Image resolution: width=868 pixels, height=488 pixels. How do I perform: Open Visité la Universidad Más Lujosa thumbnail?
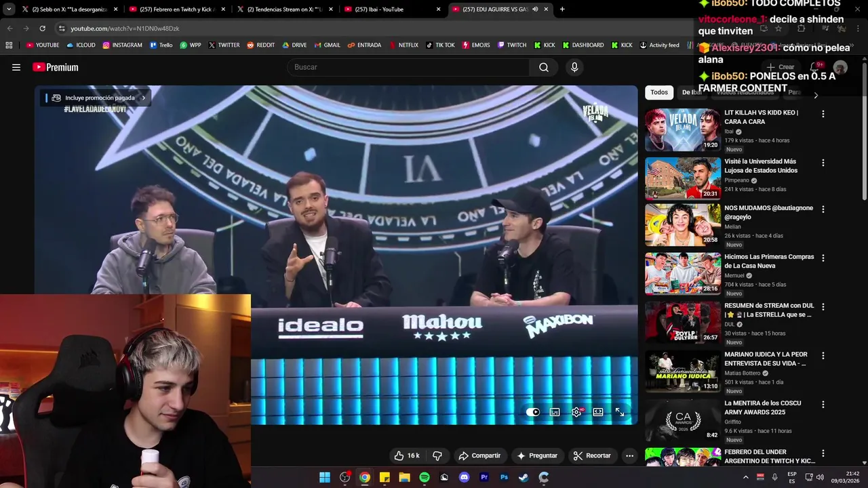[x=682, y=178]
